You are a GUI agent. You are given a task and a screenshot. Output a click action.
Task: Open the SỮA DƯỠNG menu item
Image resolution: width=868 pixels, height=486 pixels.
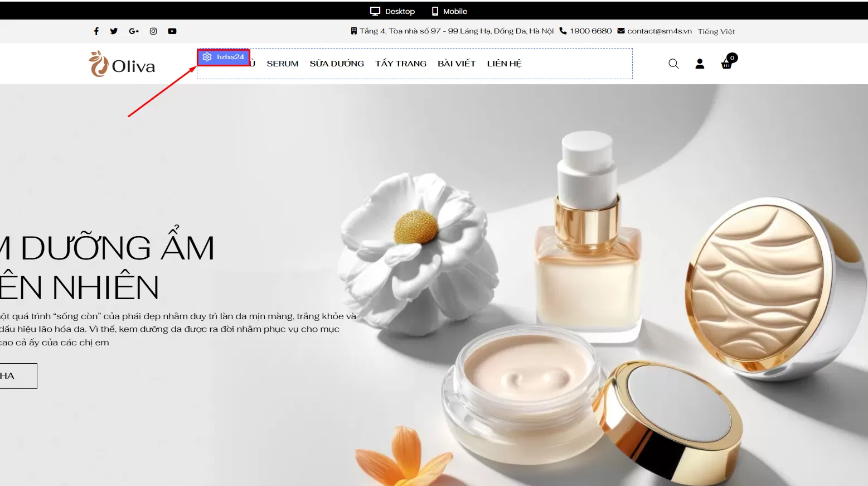click(x=337, y=64)
